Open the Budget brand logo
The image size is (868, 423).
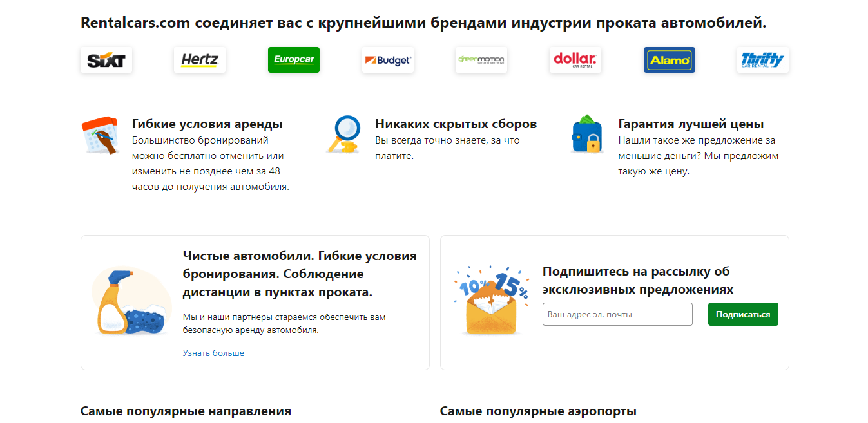coord(388,60)
